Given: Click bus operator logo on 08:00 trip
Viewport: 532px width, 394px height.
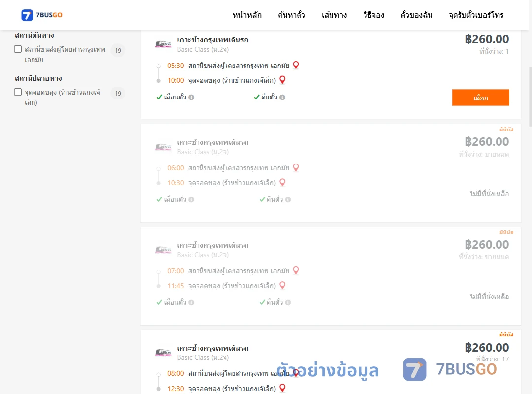Looking at the screenshot, I should [x=163, y=353].
